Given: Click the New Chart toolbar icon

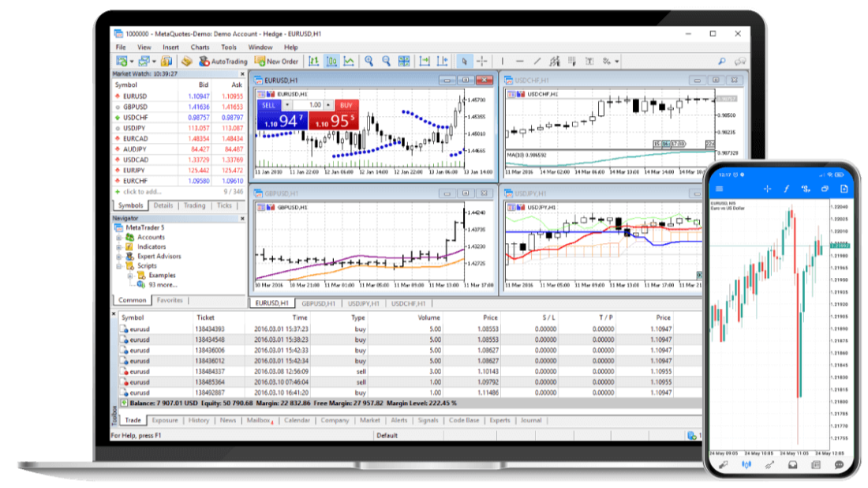Looking at the screenshot, I should (122, 62).
